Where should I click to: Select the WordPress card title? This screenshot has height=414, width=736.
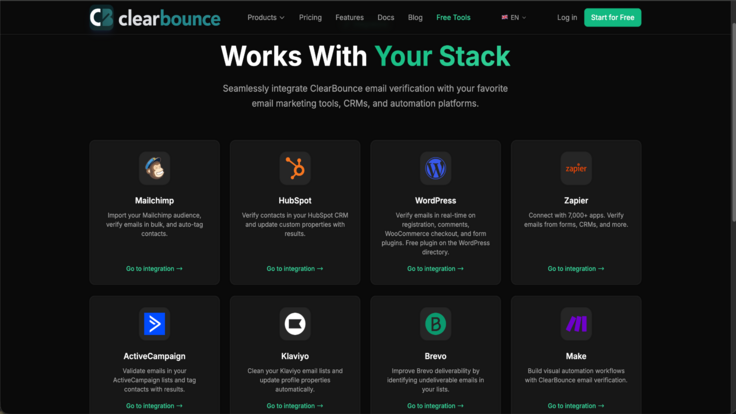point(435,200)
